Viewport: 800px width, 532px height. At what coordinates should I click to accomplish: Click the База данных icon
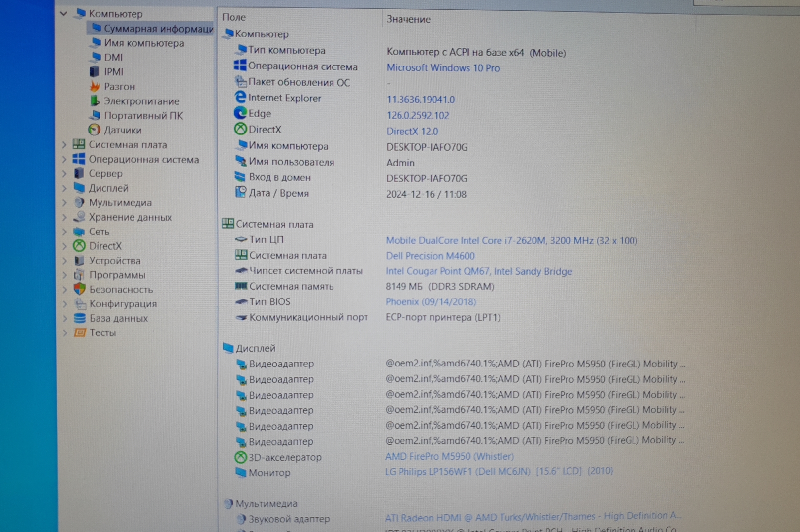click(79, 318)
